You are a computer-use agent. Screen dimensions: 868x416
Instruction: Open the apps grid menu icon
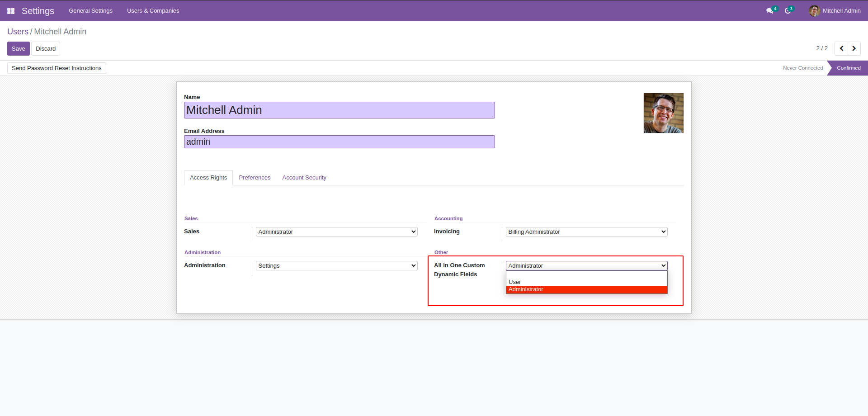[11, 11]
